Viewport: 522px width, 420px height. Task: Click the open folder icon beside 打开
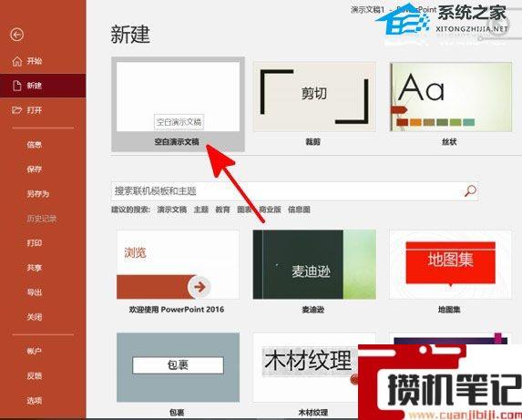point(16,110)
